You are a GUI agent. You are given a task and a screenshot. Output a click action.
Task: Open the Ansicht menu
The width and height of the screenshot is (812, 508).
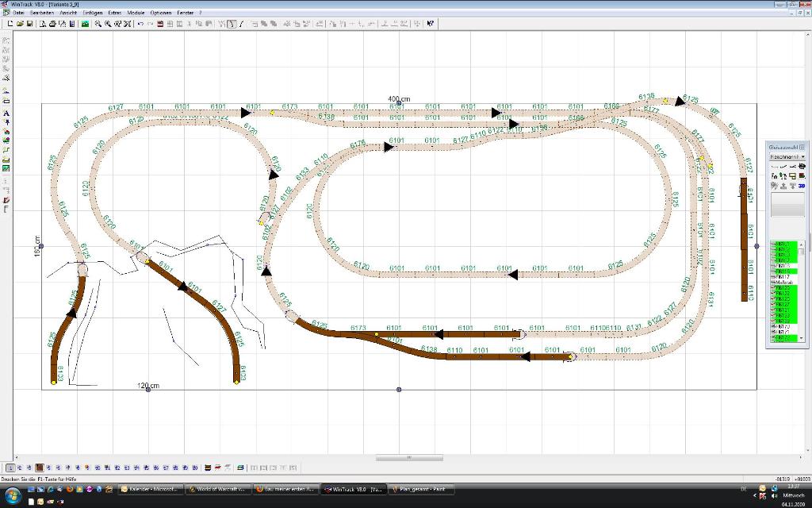(x=68, y=13)
